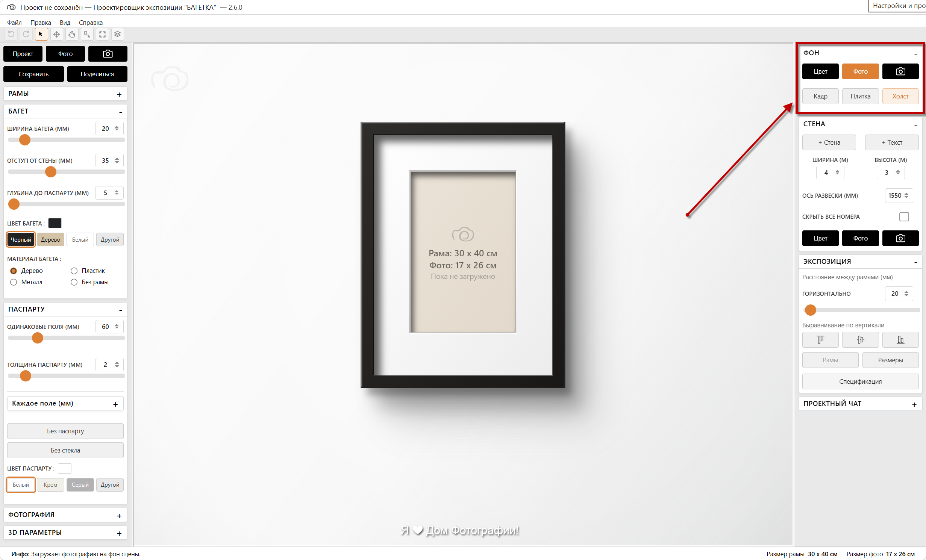
Task: Open the Правка menu
Action: pyautogui.click(x=41, y=23)
